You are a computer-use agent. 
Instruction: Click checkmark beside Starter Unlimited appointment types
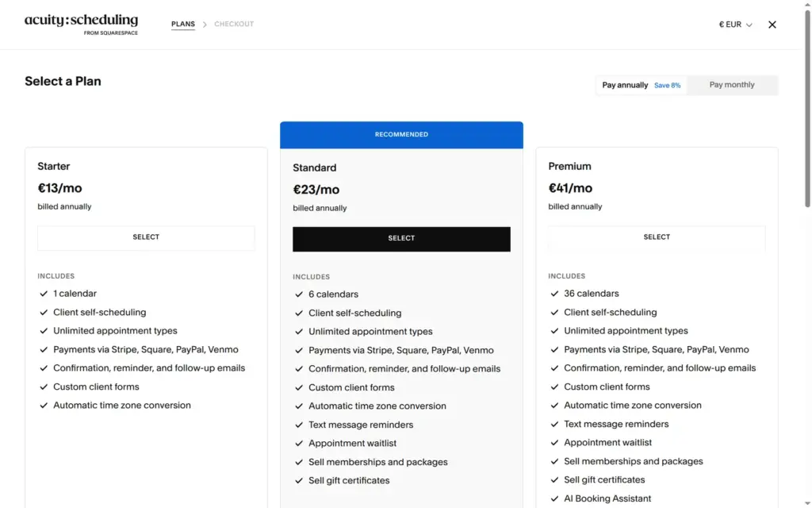click(44, 331)
